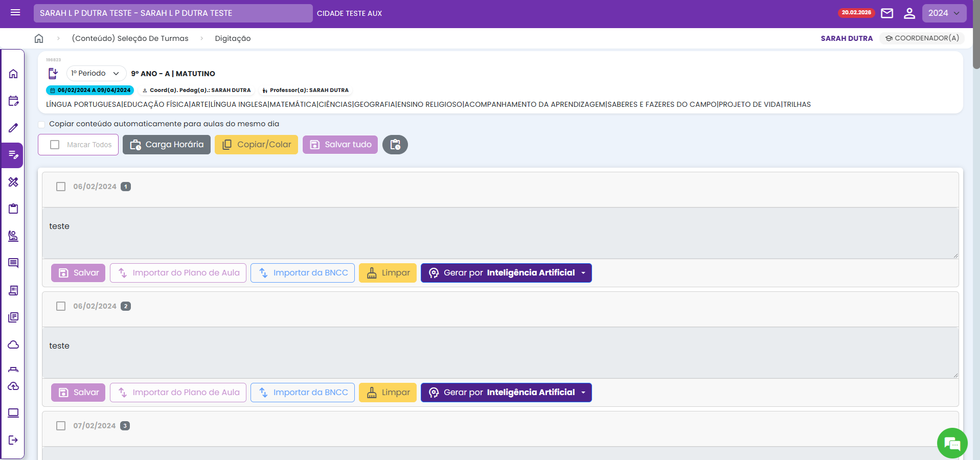The height and width of the screenshot is (460, 980).
Task: Click the logout icon in sidebar
Action: 13,440
